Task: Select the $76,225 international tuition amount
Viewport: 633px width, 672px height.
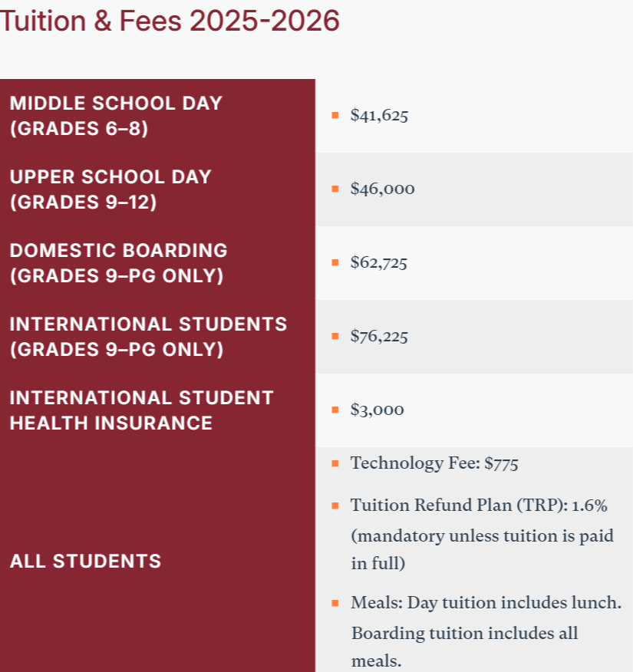Action: pos(379,337)
